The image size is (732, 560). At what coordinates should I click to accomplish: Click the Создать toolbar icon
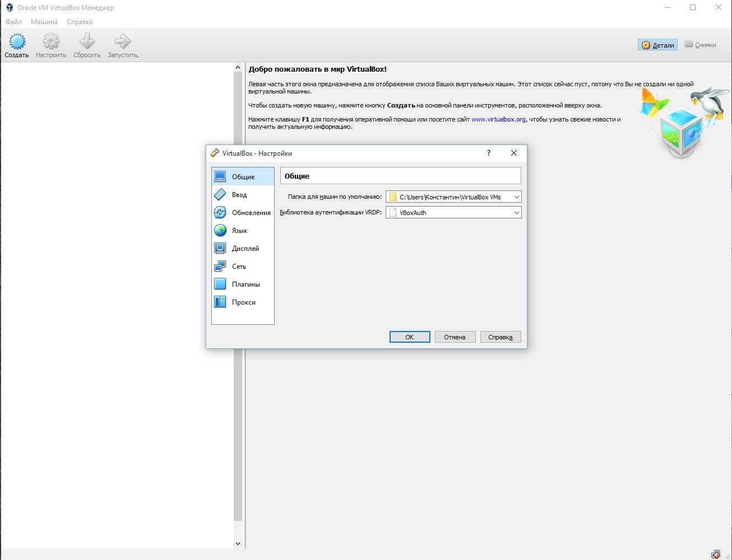17,41
